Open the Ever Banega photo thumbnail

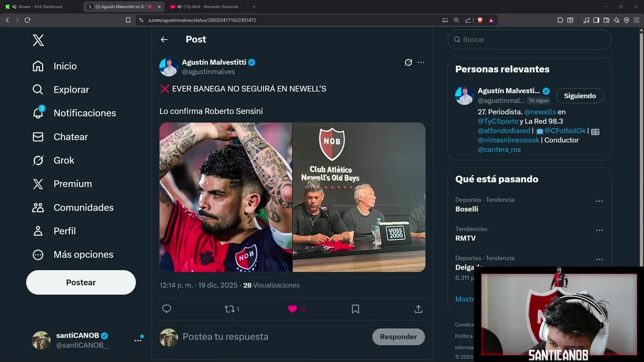226,197
